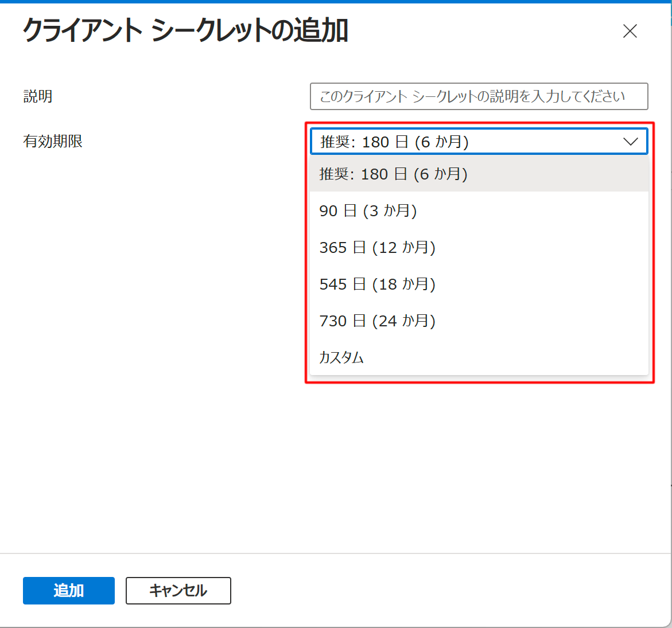Click the 有効期限 field label

point(53,141)
